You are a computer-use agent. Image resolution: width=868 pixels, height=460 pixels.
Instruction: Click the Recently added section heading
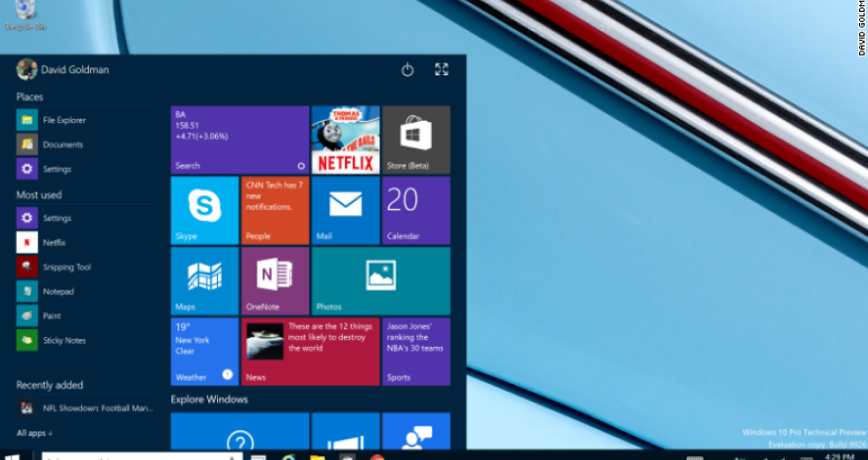pos(50,385)
